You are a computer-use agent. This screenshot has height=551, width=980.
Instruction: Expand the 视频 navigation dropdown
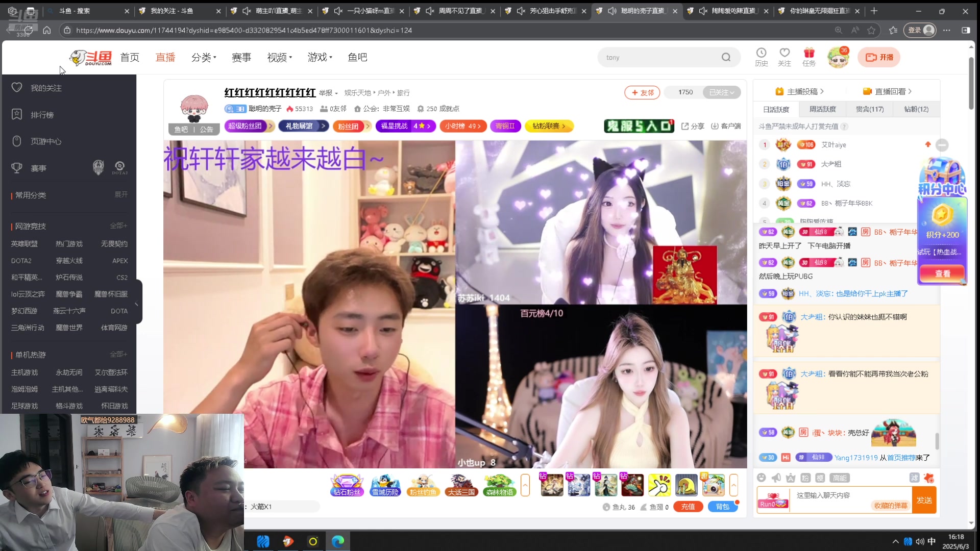(280, 57)
